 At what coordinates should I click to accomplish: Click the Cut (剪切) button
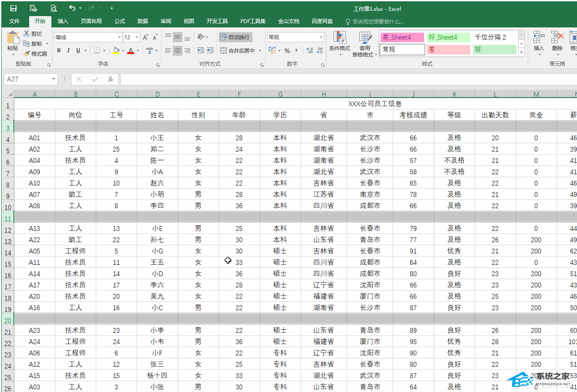click(33, 34)
